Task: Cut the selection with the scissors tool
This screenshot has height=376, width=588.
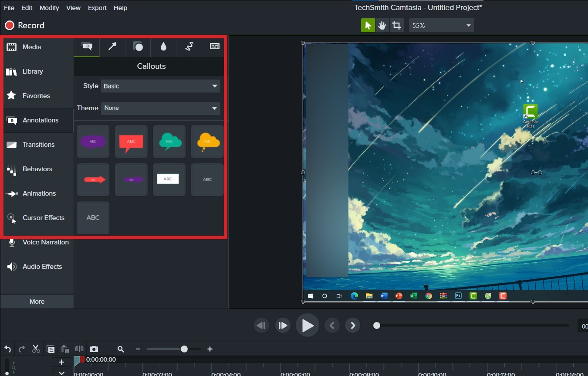Action: pyautogui.click(x=36, y=349)
